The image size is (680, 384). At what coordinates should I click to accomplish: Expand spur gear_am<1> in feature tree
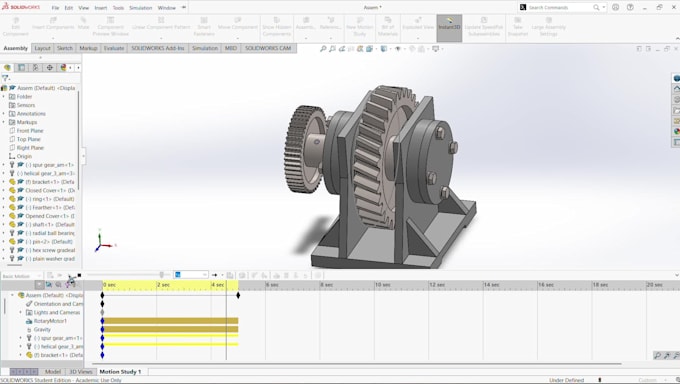click(x=3, y=165)
